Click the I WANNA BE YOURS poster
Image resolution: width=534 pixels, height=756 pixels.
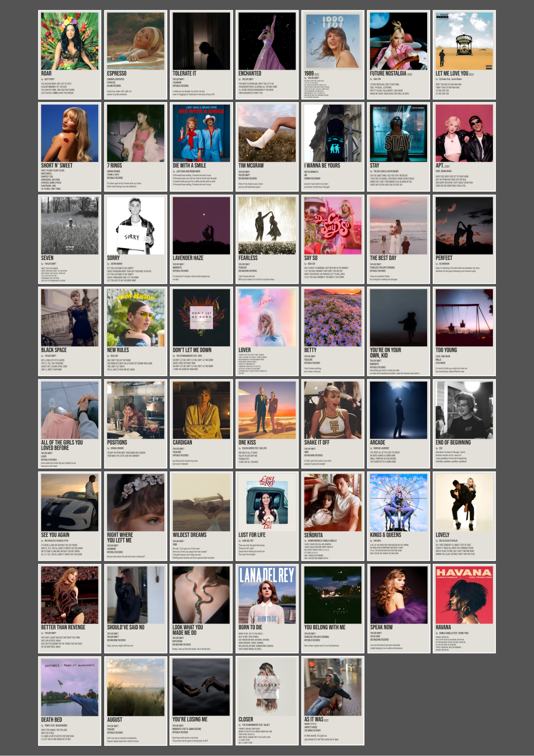[333, 147]
